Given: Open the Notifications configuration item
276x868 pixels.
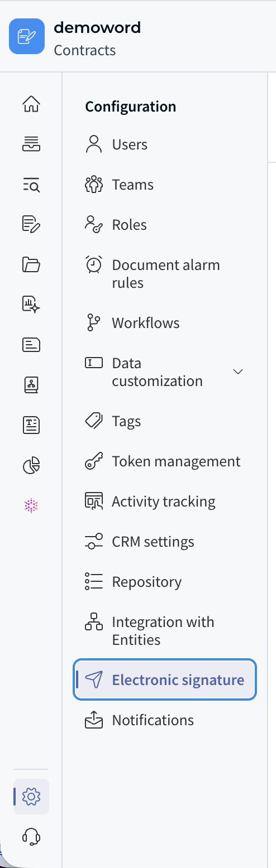Looking at the screenshot, I should pyautogui.click(x=165, y=720).
